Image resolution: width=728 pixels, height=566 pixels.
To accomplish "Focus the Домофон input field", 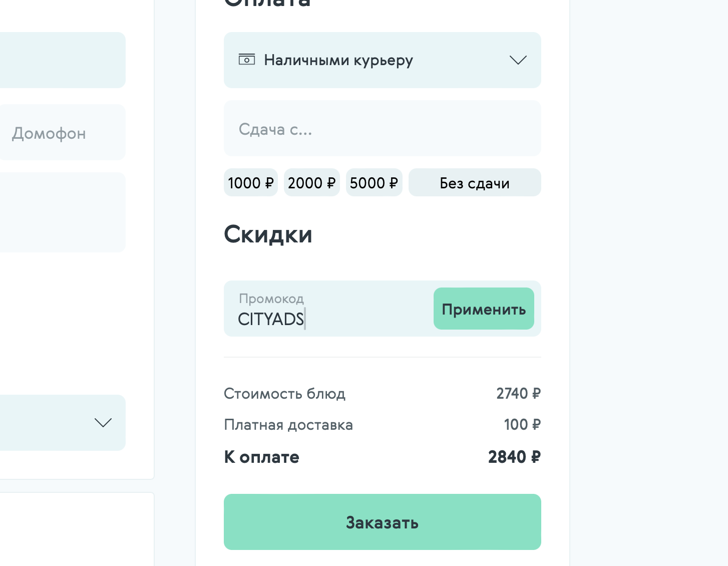I will 62,132.
